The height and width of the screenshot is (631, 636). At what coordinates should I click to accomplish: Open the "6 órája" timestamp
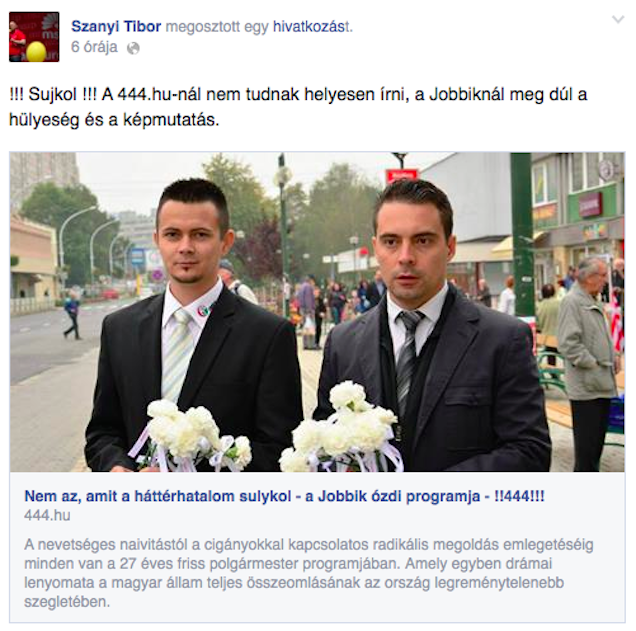coord(94,47)
